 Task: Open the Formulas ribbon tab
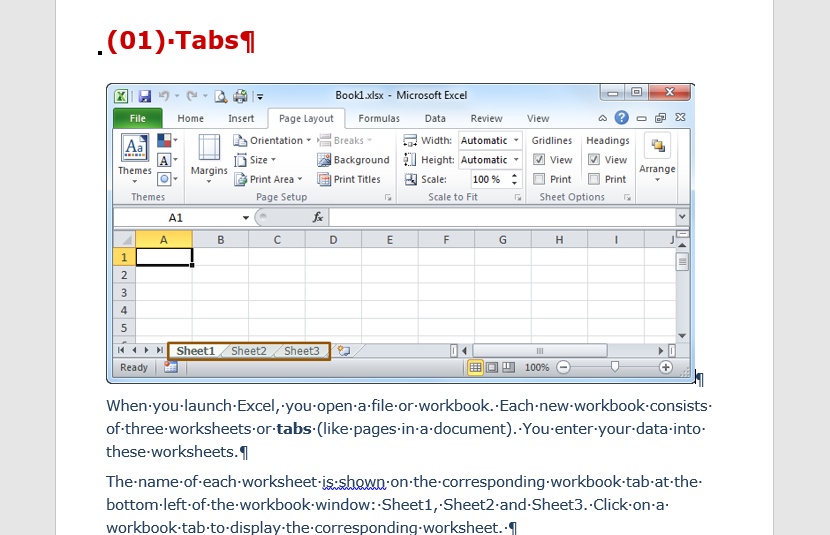pos(379,118)
